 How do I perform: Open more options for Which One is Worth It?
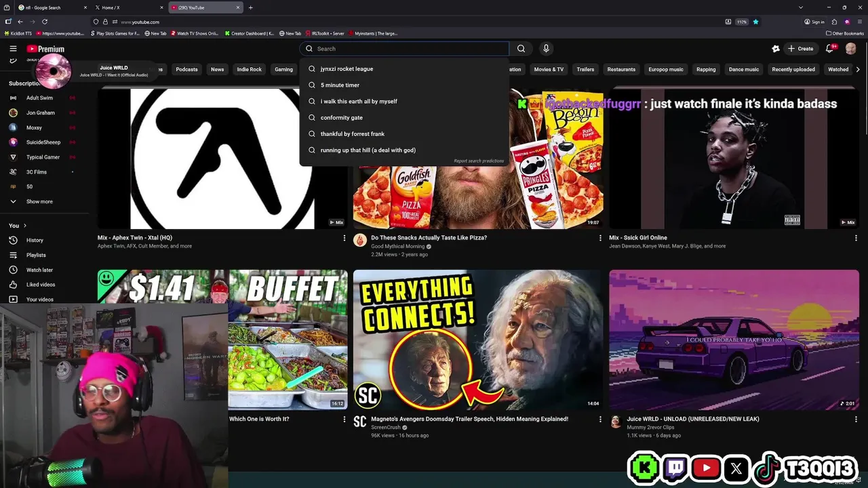click(344, 420)
